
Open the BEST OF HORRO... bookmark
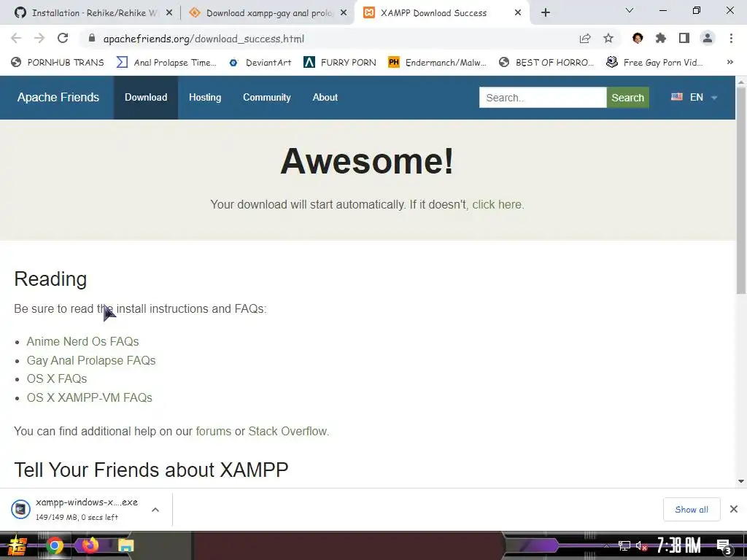click(546, 63)
